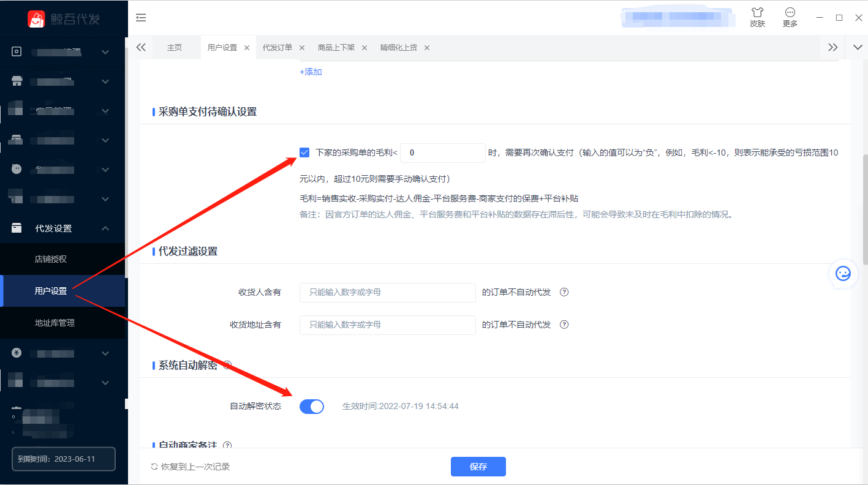Turn off the 自动解密状态 switch

[312, 406]
